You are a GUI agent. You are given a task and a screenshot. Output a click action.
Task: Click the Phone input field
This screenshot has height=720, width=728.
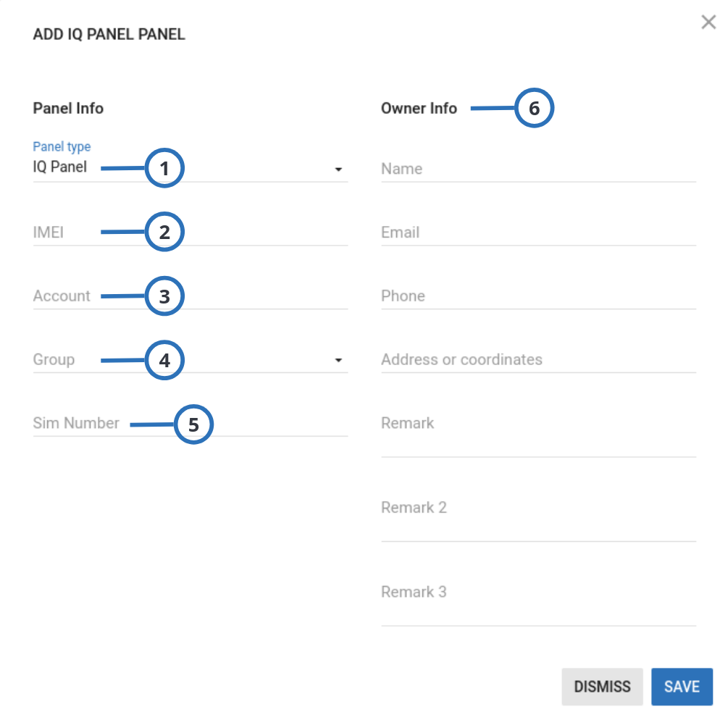pyautogui.click(x=536, y=296)
